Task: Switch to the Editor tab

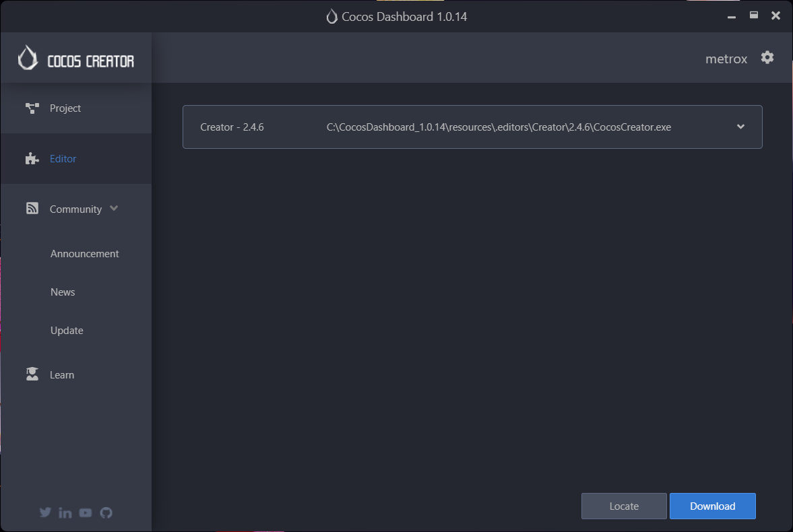Action: (x=63, y=158)
